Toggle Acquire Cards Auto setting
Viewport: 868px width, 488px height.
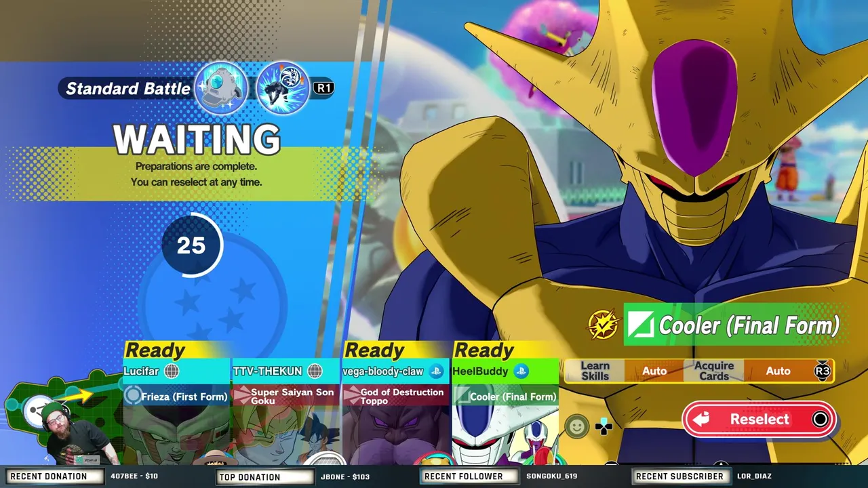coord(778,371)
